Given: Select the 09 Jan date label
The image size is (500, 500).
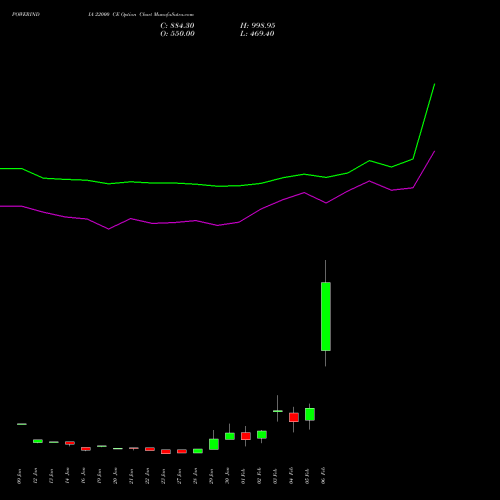Looking at the screenshot, I should pyautogui.click(x=19, y=476).
